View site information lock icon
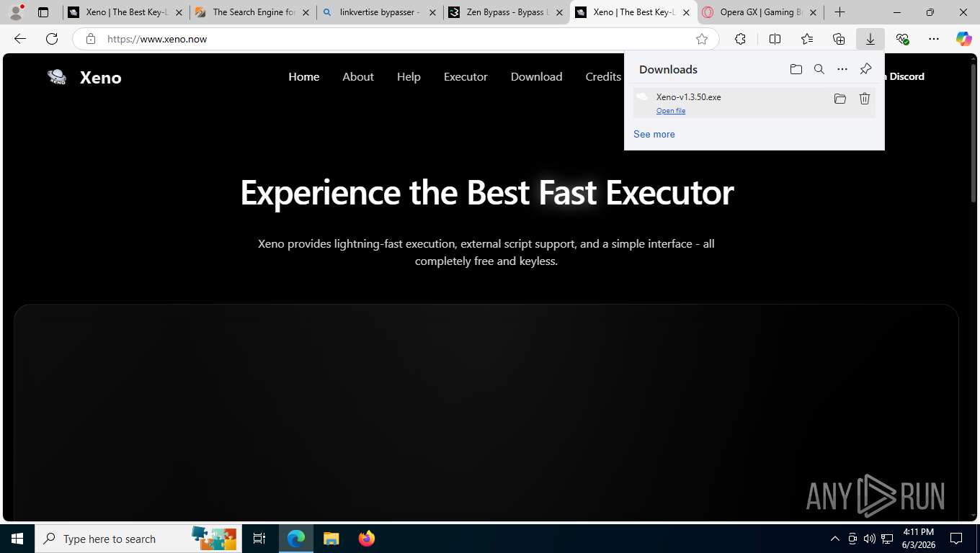 pos(91,39)
